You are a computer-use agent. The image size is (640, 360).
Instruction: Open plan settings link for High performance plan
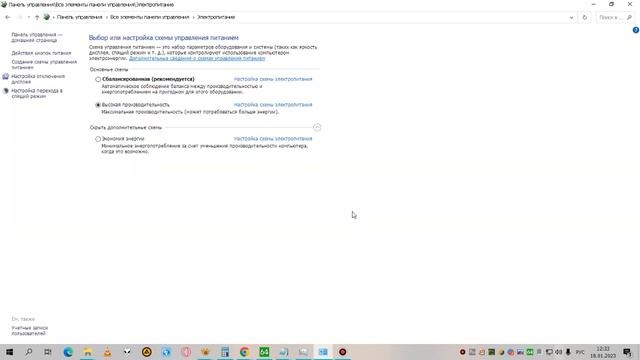point(273,105)
